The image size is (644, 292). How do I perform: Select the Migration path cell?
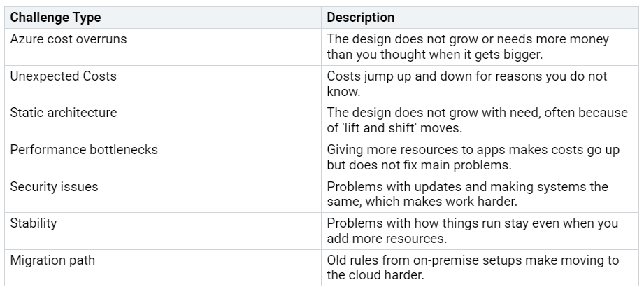pyautogui.click(x=163, y=267)
